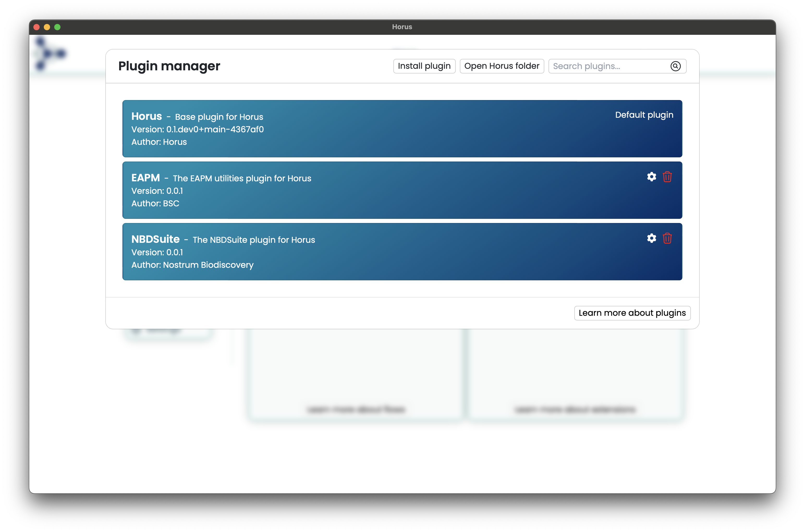Click the Install plugin button
Viewport: 805px width, 532px height.
click(424, 66)
